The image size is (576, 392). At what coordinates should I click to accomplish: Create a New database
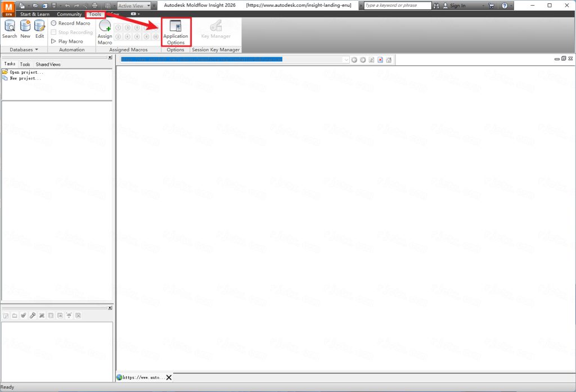pos(25,29)
